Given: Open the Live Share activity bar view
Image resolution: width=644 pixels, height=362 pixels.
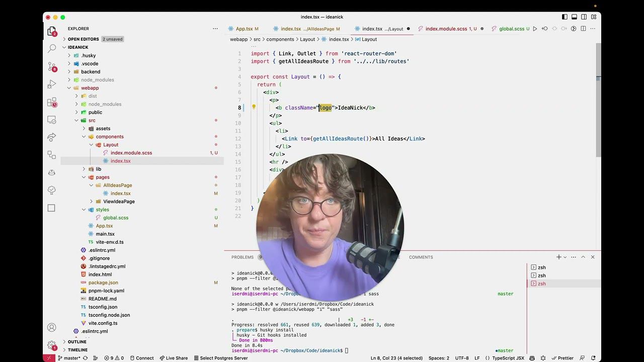Looking at the screenshot, I should (51, 137).
